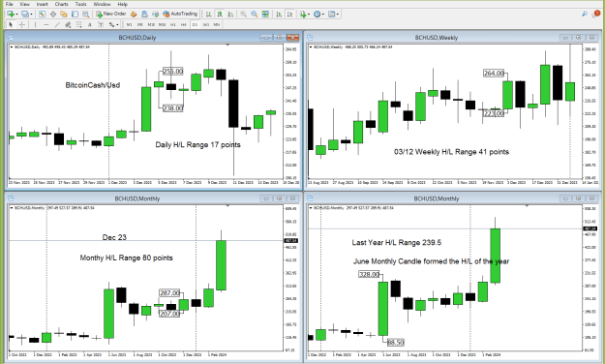This screenshot has width=605, height=364.
Task: Select the M30 timeframe
Action: coord(162,24)
